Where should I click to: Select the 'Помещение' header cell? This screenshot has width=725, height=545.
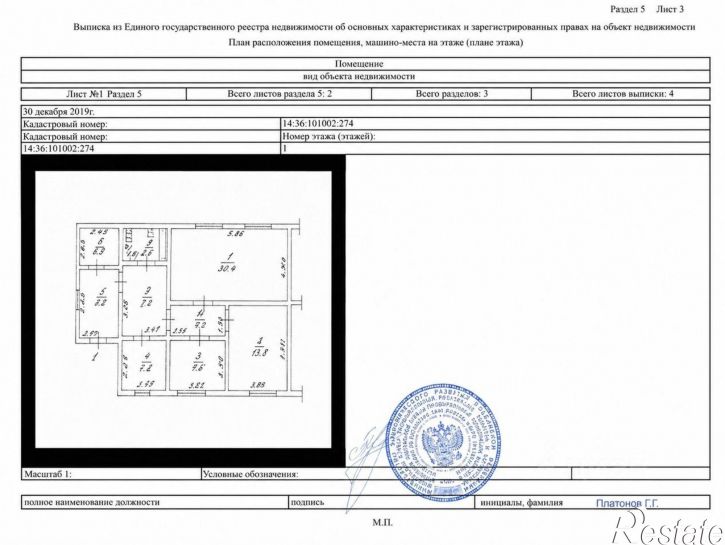pyautogui.click(x=365, y=64)
